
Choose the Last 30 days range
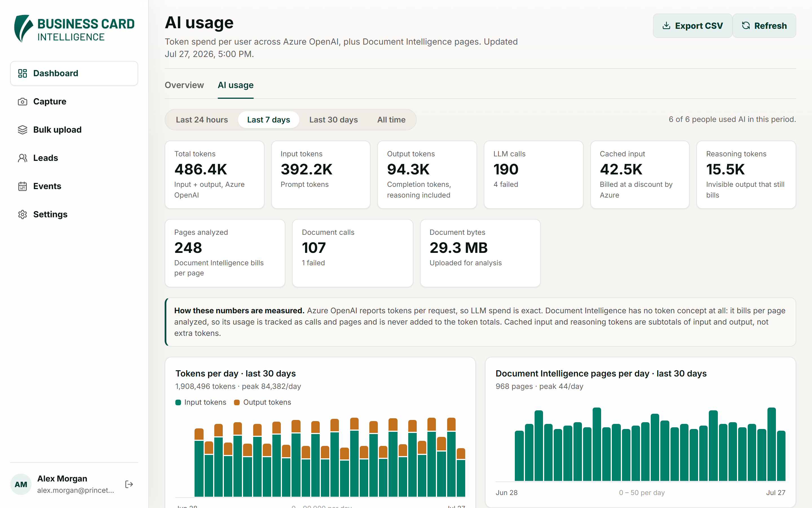(334, 120)
